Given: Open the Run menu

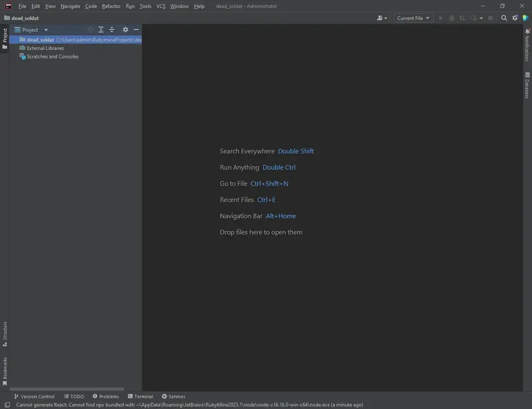Looking at the screenshot, I should 130,6.
